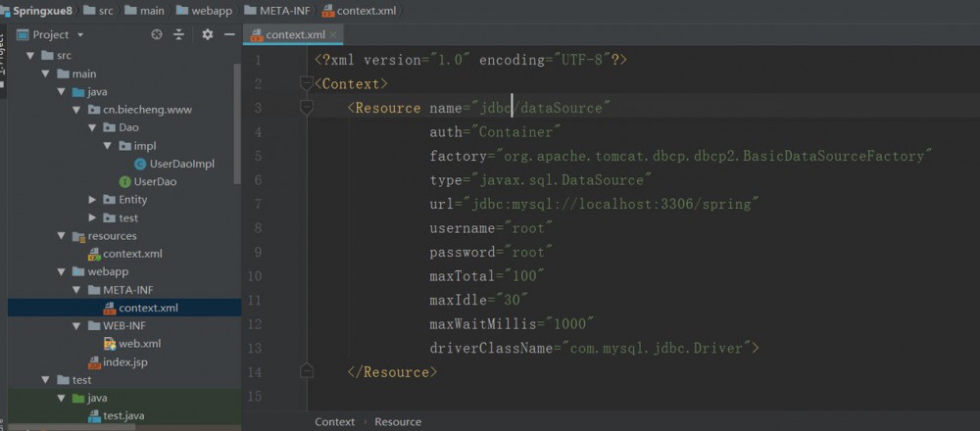Image resolution: width=980 pixels, height=431 pixels.
Task: Click the username value root
Action: [528, 228]
